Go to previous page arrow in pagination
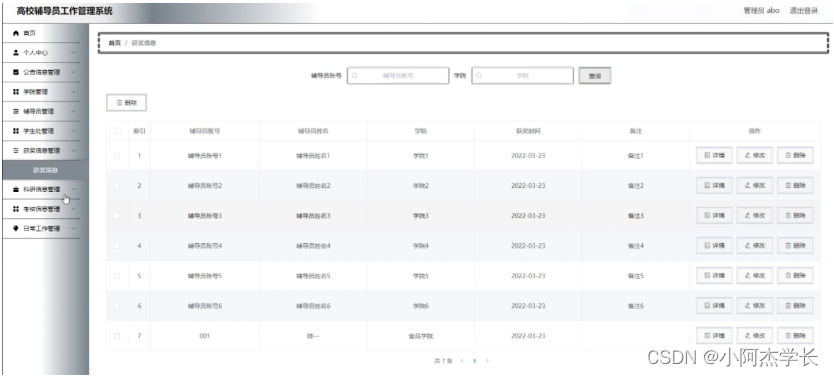834x376 pixels. (x=462, y=361)
